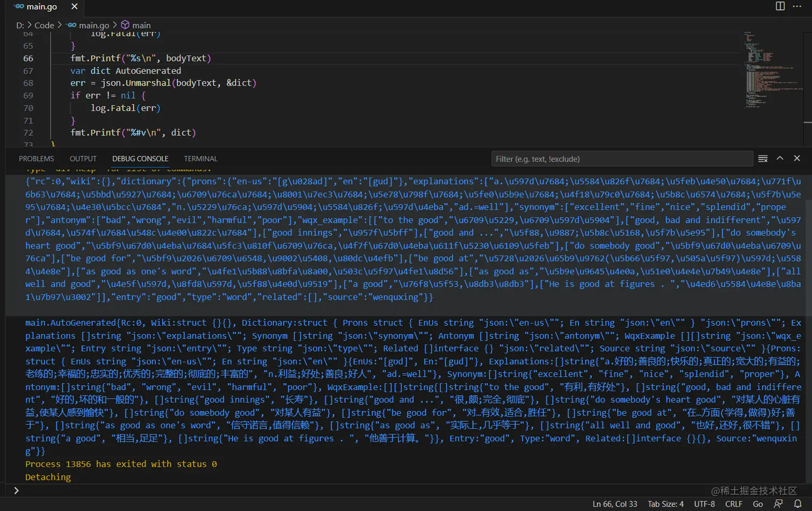Split the editor to the right
The image size is (812, 511).
pos(780,6)
